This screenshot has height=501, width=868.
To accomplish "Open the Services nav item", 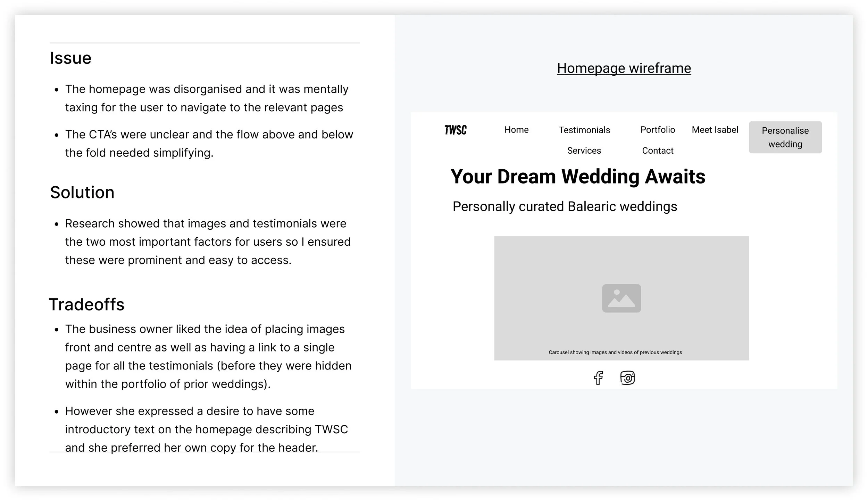I will pos(584,151).
